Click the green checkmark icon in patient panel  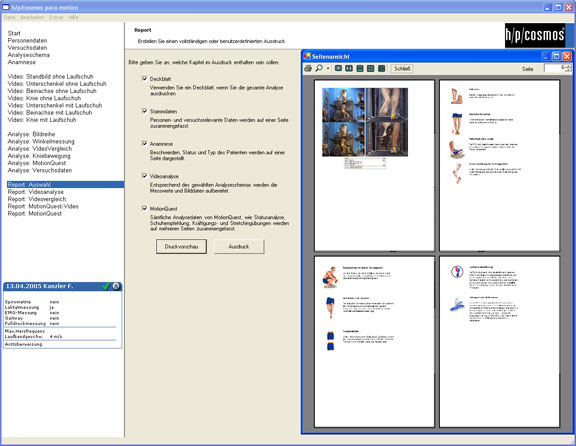tap(106, 286)
